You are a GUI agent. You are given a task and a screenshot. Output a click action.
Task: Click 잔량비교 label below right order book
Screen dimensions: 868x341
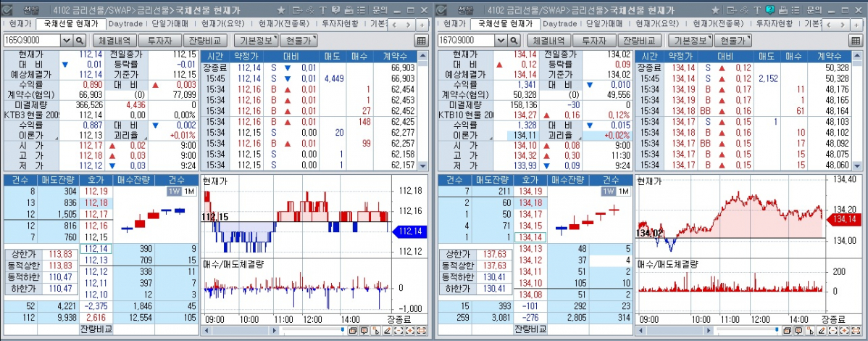tap(530, 329)
